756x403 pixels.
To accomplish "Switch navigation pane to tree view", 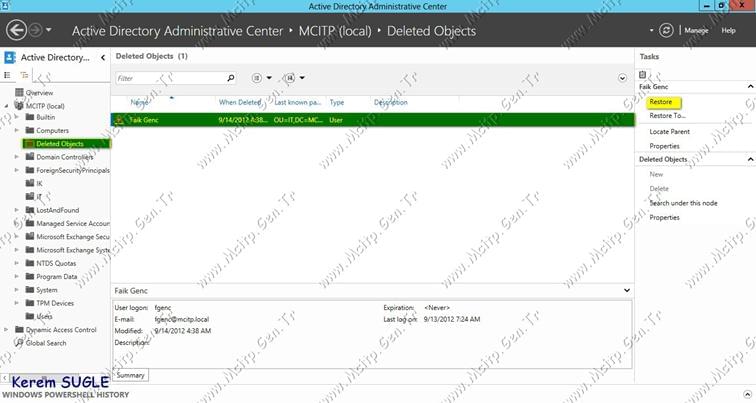I will pos(24,75).
